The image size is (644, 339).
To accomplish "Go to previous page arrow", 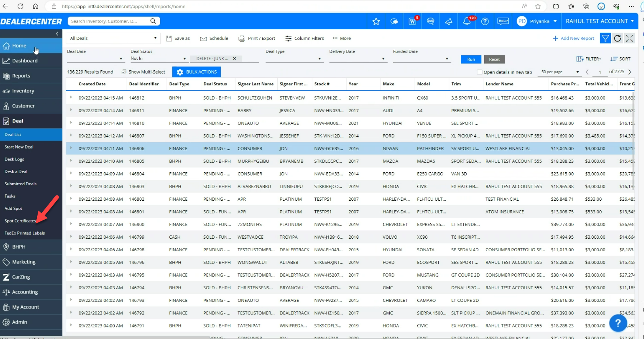I will 587,72.
